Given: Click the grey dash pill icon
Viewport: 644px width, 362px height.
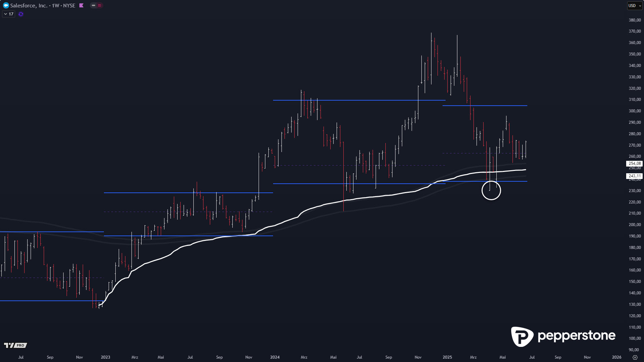Looking at the screenshot, I should click(x=93, y=5).
